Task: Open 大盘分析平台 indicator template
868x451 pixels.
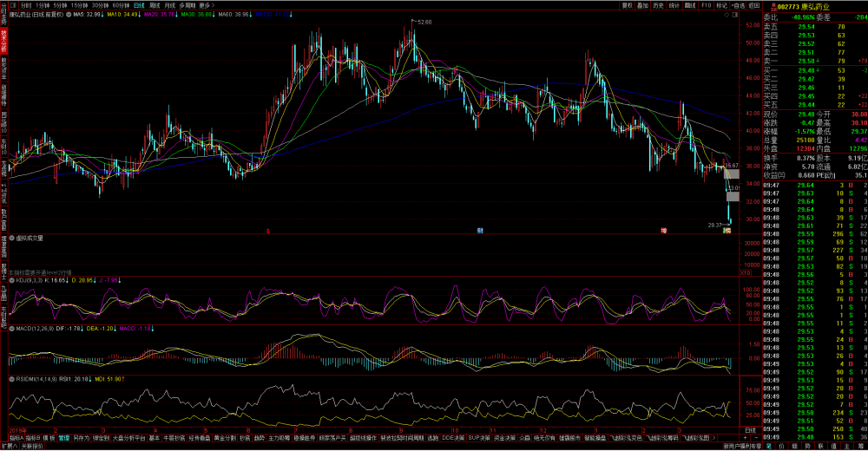Action: pos(129,438)
